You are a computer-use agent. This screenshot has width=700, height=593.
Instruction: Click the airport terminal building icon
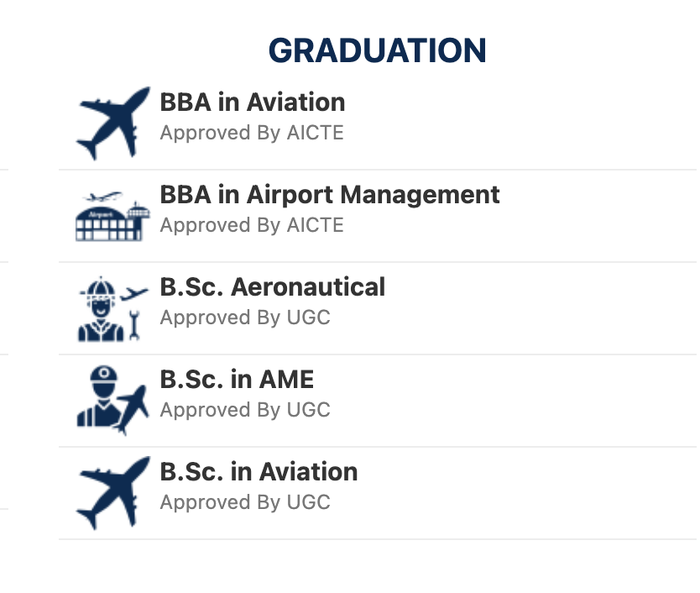[x=113, y=216]
